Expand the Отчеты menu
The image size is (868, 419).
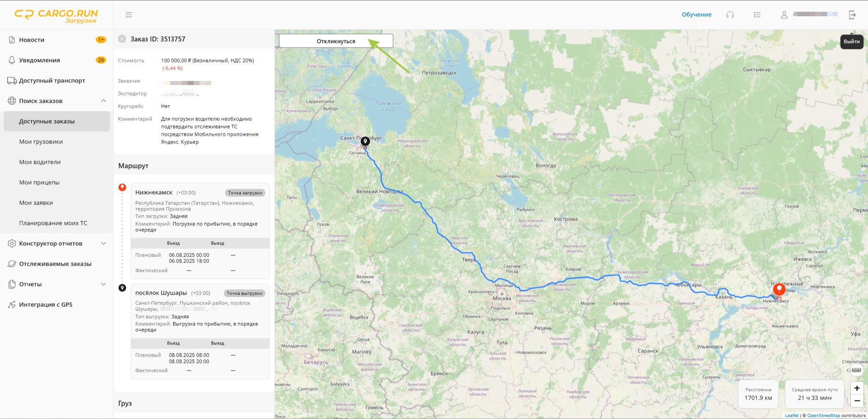[x=104, y=284]
